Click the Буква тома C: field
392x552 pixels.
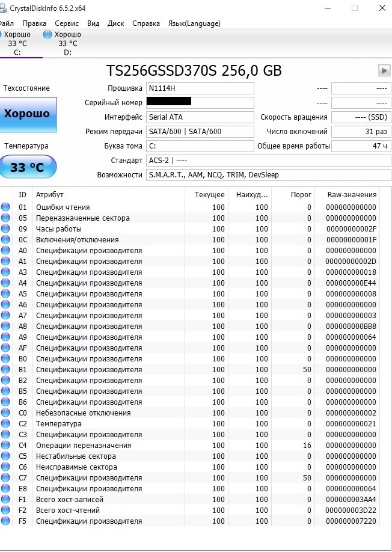pyautogui.click(x=200, y=146)
